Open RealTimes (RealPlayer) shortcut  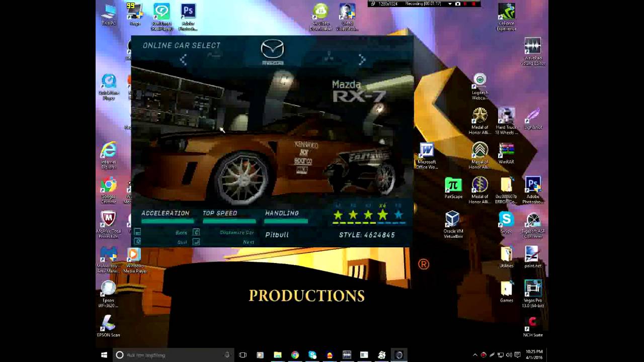point(162,17)
